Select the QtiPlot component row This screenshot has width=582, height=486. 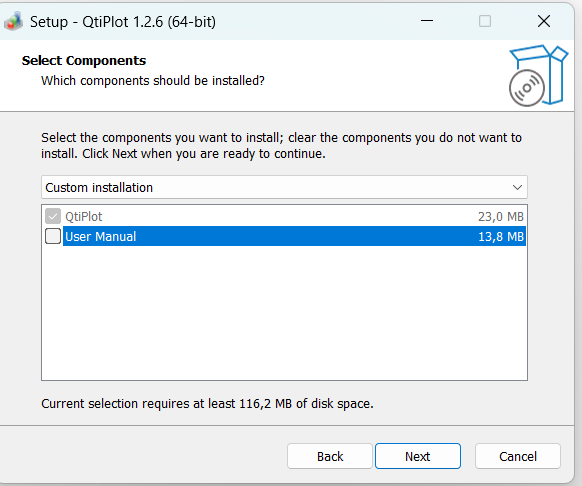tap(284, 216)
